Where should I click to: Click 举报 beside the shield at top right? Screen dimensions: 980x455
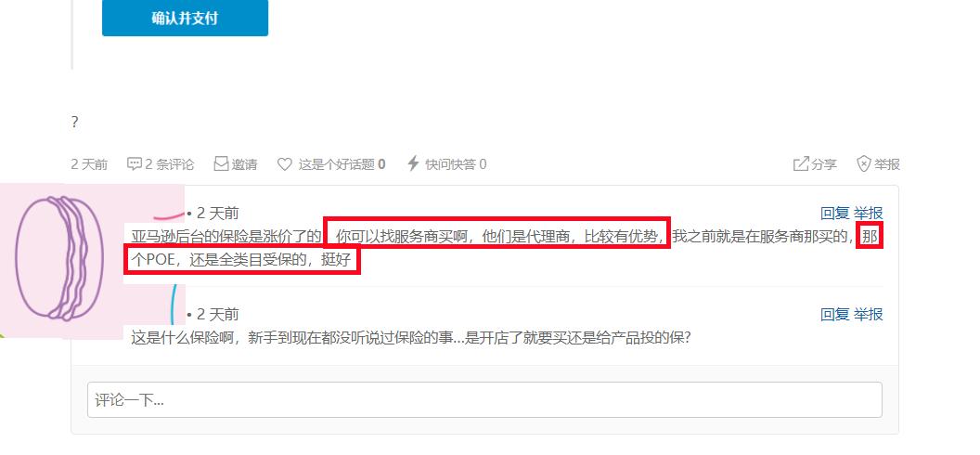click(887, 164)
